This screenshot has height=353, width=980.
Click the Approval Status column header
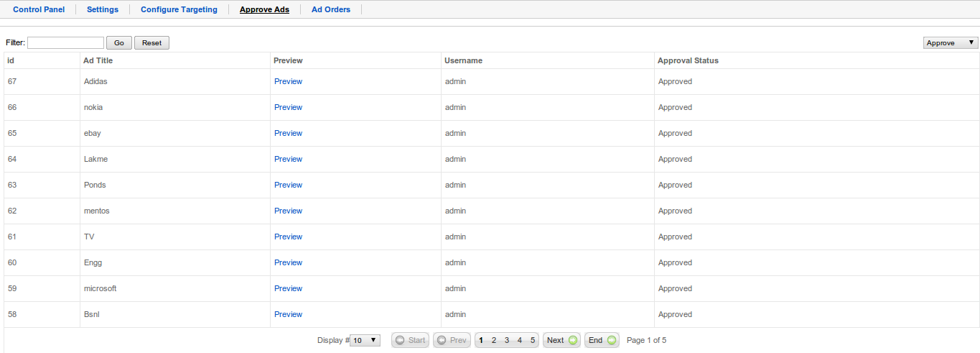point(688,60)
